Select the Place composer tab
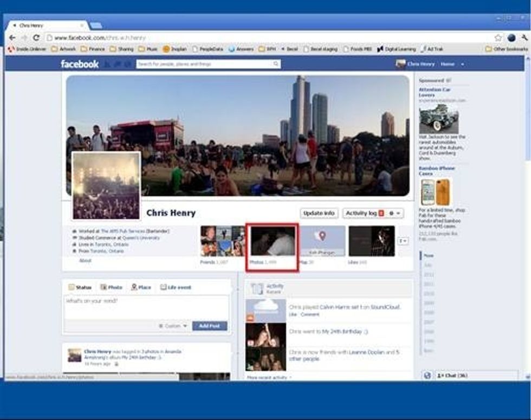The width and height of the screenshot is (531, 420). click(x=141, y=287)
